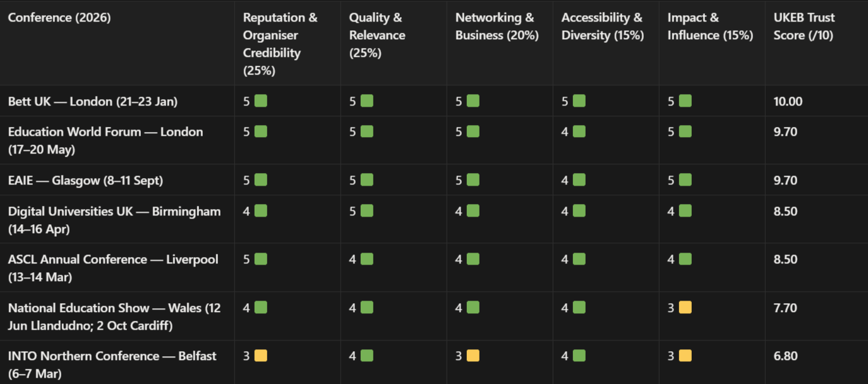
Task: Click green square in Digital Universities UK Quality cell
Action: [366, 211]
